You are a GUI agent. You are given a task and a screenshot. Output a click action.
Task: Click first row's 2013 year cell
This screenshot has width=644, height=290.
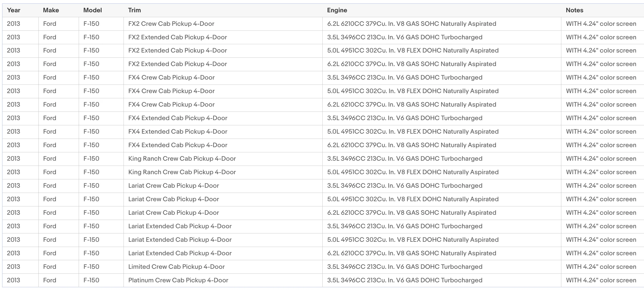coord(20,24)
